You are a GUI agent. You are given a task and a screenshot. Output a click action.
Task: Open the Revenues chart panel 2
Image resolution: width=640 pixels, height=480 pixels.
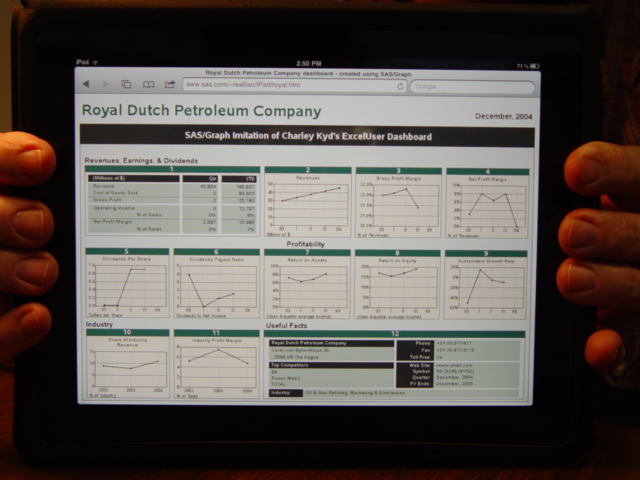308,202
